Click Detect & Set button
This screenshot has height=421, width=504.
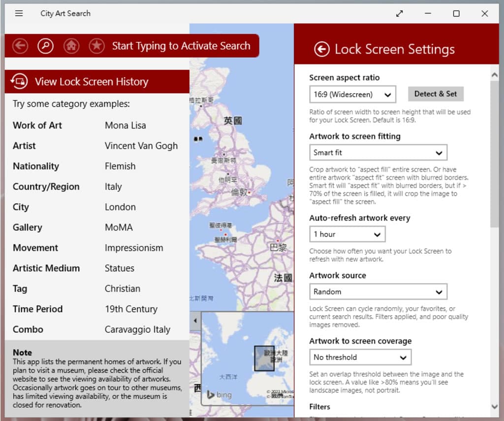(436, 94)
